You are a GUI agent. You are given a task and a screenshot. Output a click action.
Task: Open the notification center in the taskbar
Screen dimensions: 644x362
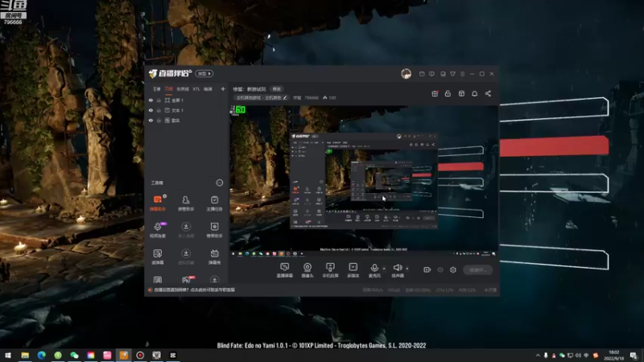pos(634,355)
